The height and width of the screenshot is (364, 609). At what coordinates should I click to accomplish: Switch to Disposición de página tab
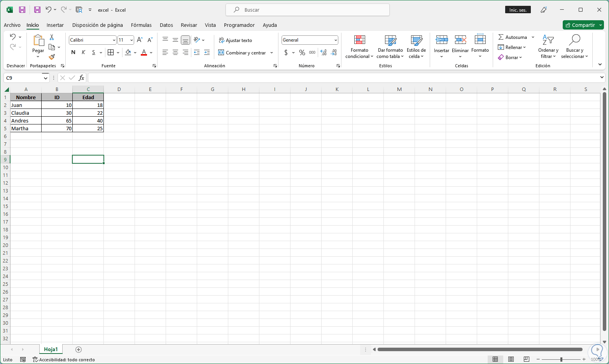(98, 25)
